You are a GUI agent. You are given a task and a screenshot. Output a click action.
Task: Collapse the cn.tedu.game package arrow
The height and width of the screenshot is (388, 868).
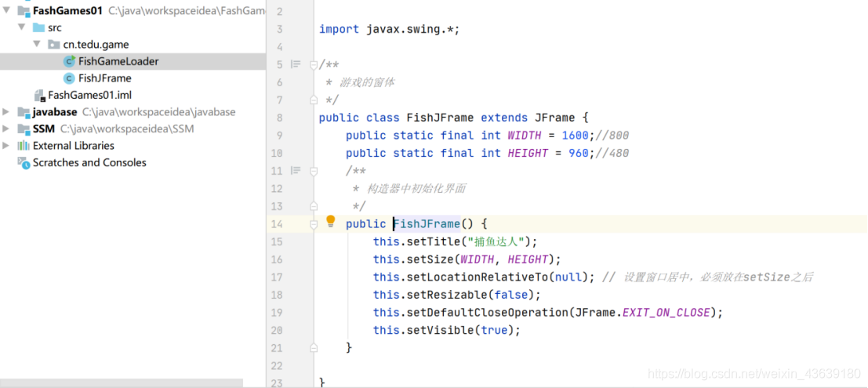coord(37,44)
